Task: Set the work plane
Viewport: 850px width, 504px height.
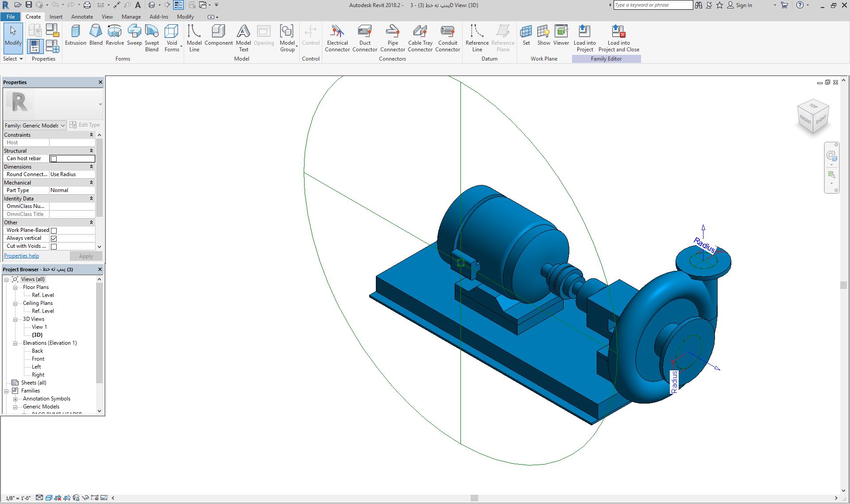Action: point(526,35)
